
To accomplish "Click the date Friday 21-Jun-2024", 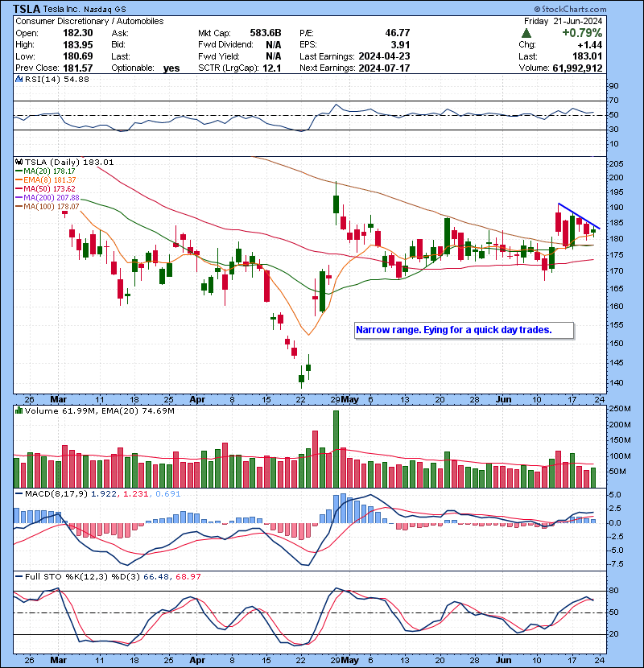I will pos(563,21).
